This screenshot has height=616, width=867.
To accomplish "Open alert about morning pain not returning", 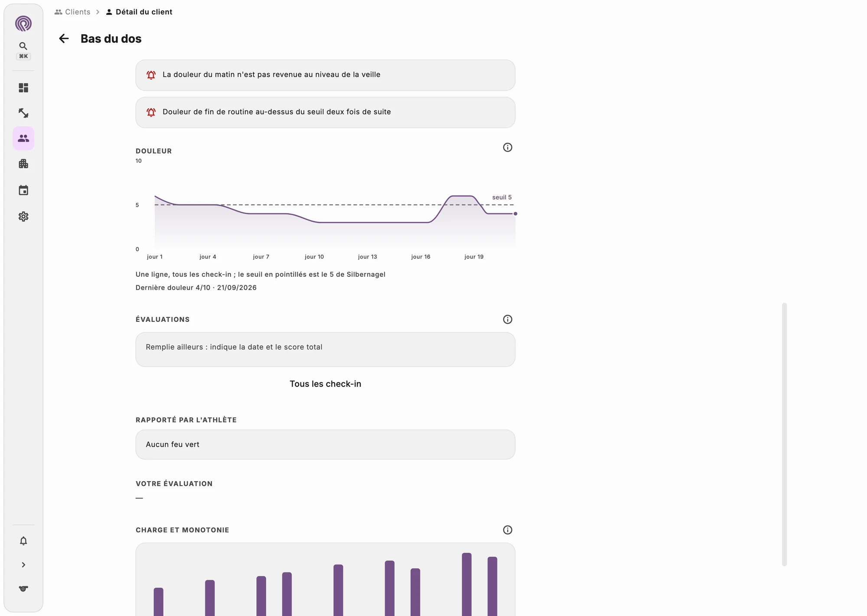I will tap(325, 75).
